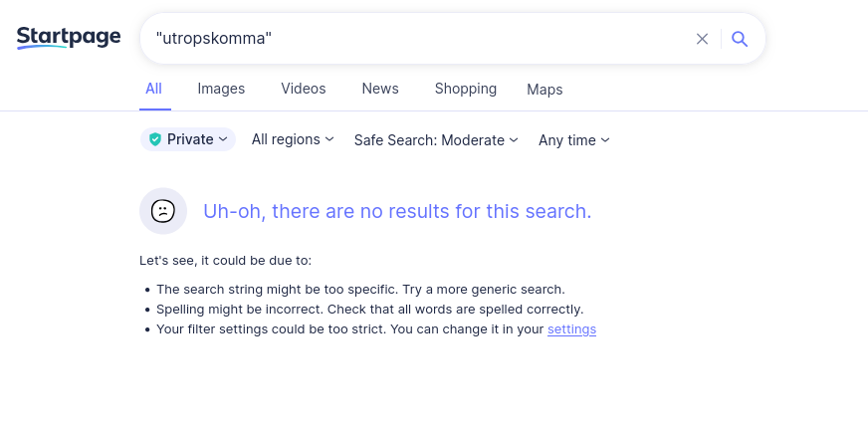
Task: Click the green shield Private icon
Action: (x=155, y=139)
